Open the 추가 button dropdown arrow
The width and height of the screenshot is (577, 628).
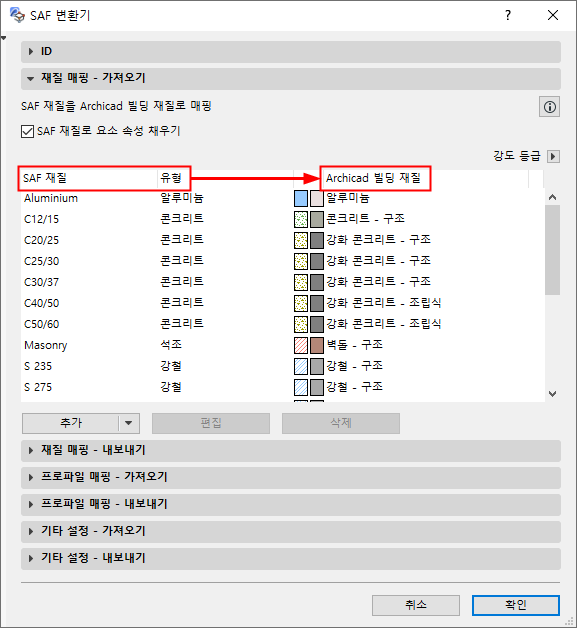[129, 423]
